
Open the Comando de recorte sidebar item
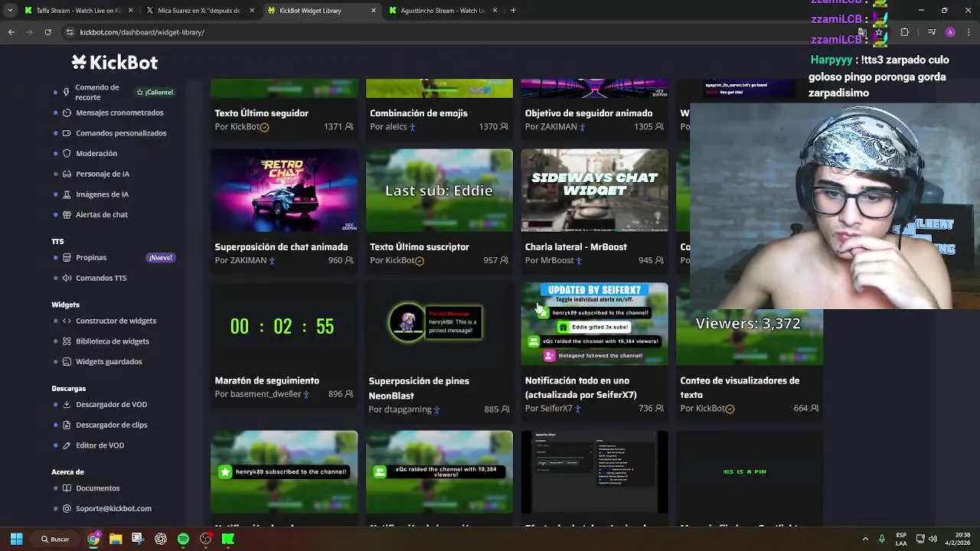click(x=96, y=92)
